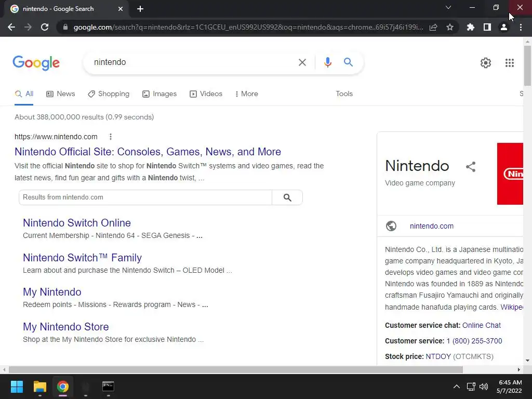Open the Online Chat link

481,325
